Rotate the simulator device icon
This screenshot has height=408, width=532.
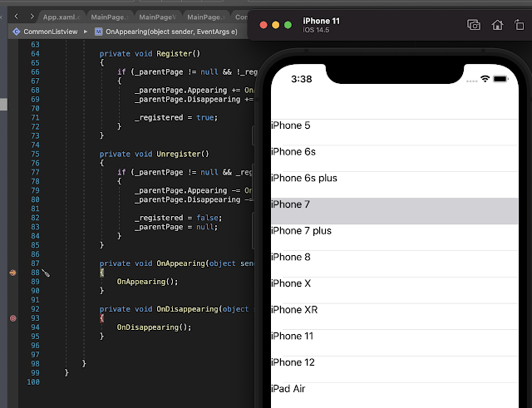tap(519, 25)
